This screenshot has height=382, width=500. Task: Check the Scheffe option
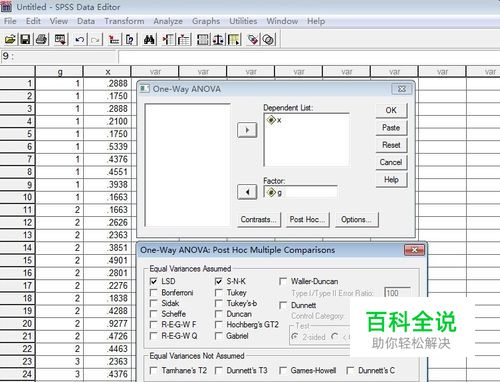tap(154, 314)
